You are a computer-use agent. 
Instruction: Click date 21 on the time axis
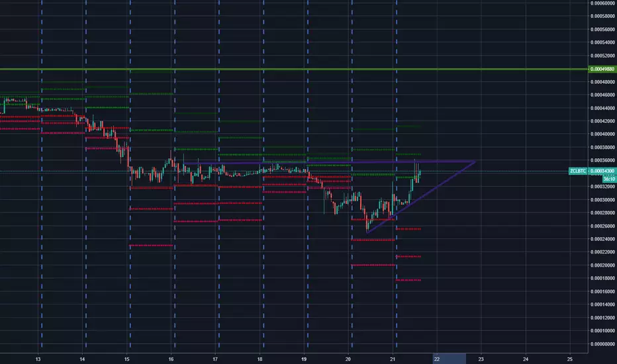point(393,359)
